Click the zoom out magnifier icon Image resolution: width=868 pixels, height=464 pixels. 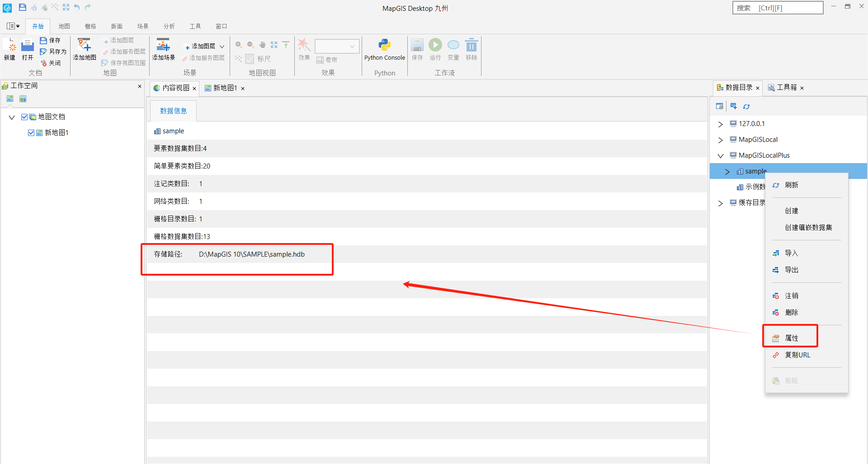[x=250, y=45]
